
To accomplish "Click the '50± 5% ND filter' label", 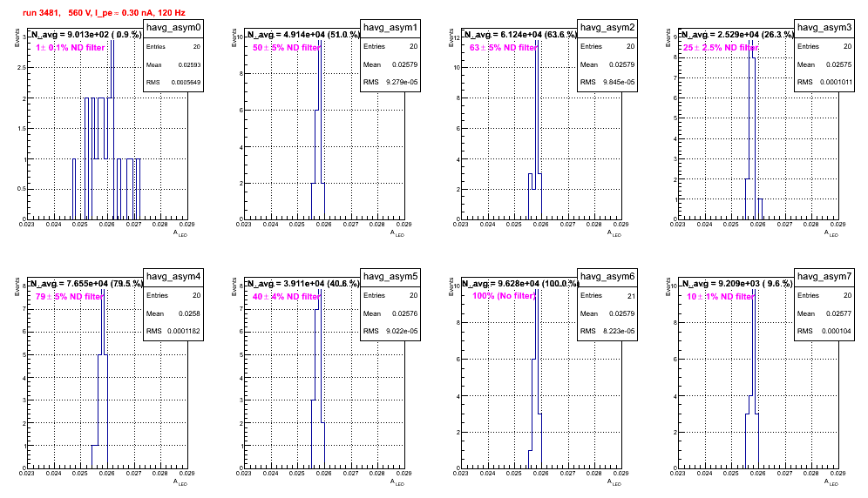I will coord(286,48).
